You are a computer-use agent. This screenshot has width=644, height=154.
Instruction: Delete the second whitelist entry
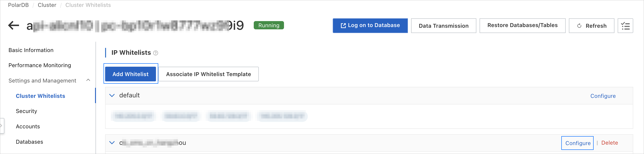tap(610, 143)
